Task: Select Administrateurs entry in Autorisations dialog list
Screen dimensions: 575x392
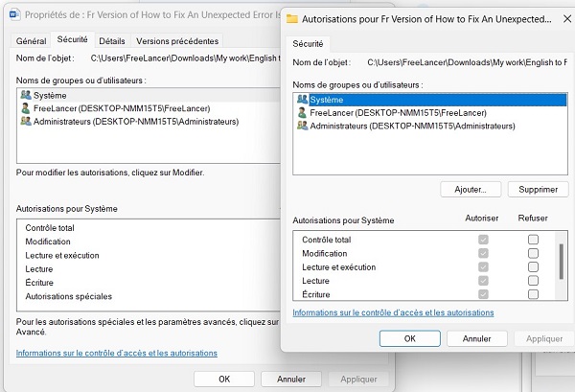Action: (x=430, y=126)
